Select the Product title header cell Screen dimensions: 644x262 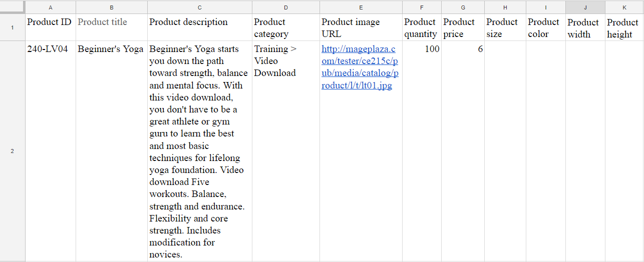pos(112,27)
